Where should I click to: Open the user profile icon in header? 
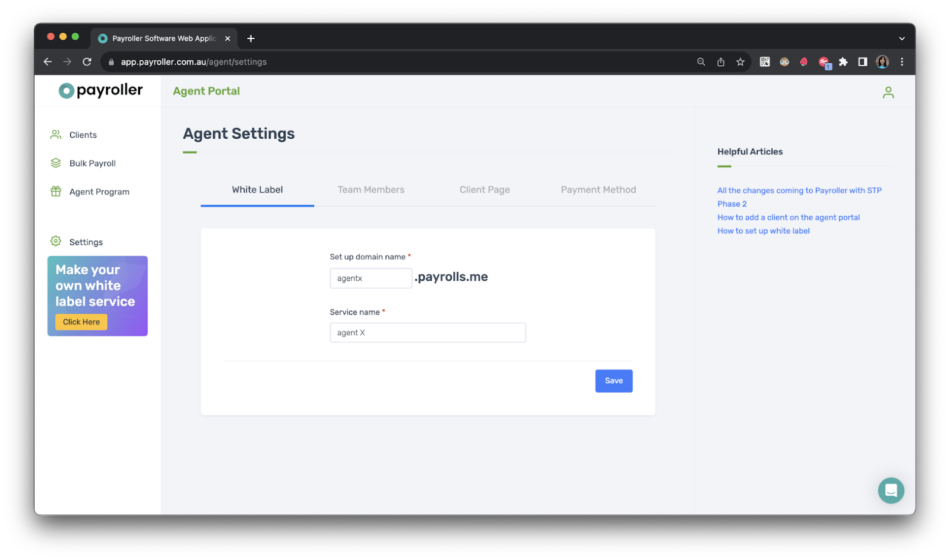click(888, 93)
